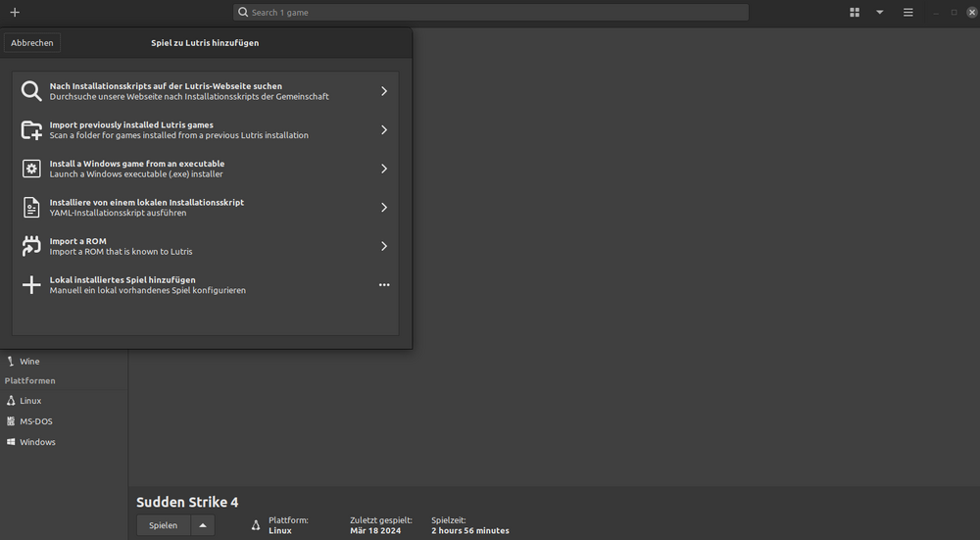
Task: Select 'Install a Windows game from an executable'
Action: 137,164
